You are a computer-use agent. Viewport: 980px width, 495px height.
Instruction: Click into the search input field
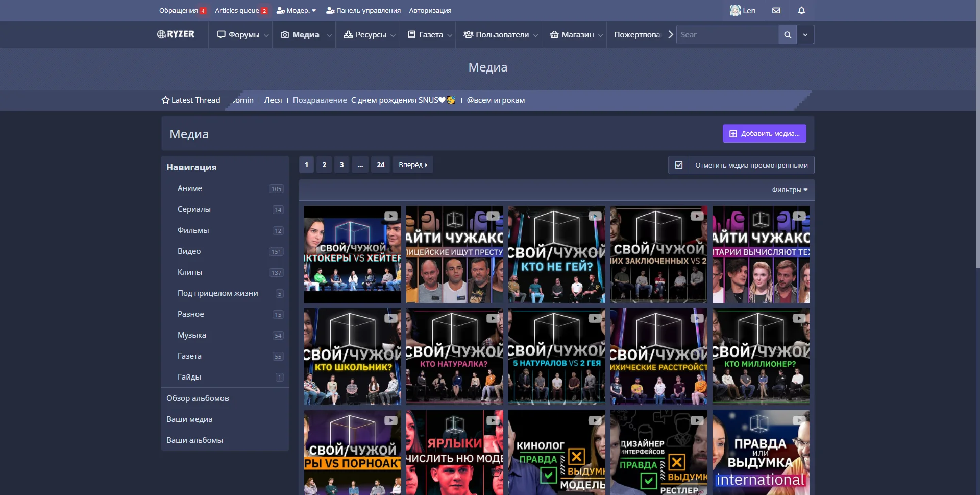point(727,35)
